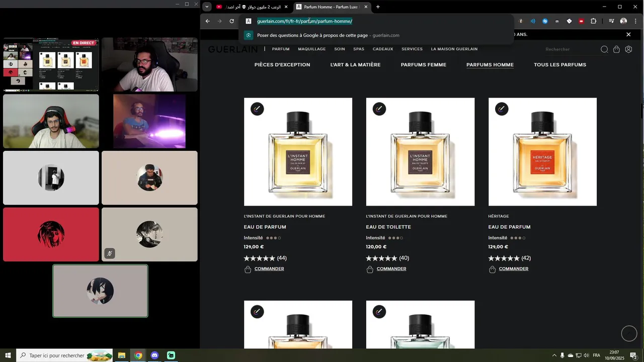The image size is (644, 362).
Task: Open the 40 reviews star rating
Action: coord(387,258)
